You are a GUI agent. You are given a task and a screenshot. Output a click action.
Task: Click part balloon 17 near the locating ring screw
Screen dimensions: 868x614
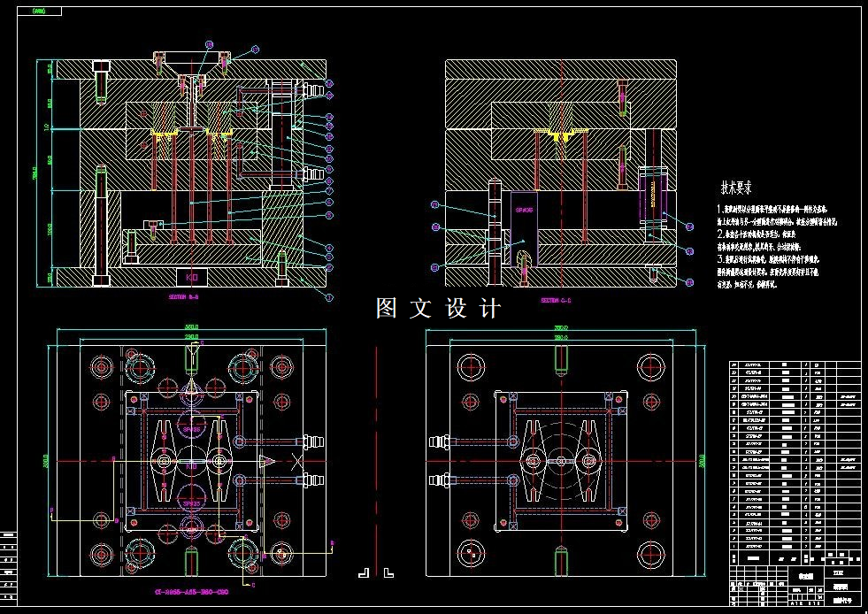(255, 50)
